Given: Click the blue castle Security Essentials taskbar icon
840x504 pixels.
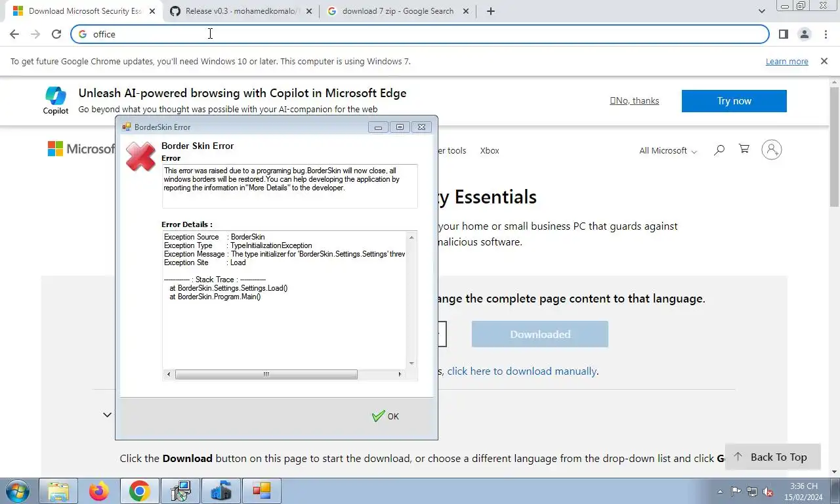Looking at the screenshot, I should [x=220, y=491].
